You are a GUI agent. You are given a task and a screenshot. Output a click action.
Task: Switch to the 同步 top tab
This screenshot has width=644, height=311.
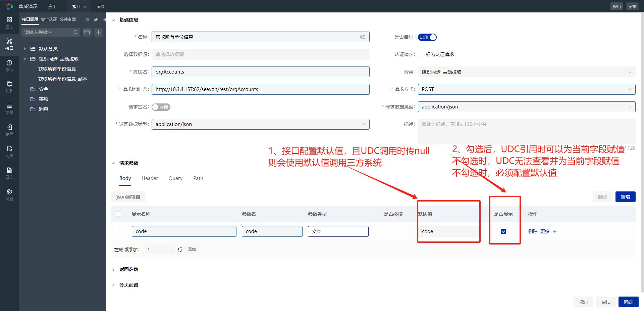coord(101,7)
